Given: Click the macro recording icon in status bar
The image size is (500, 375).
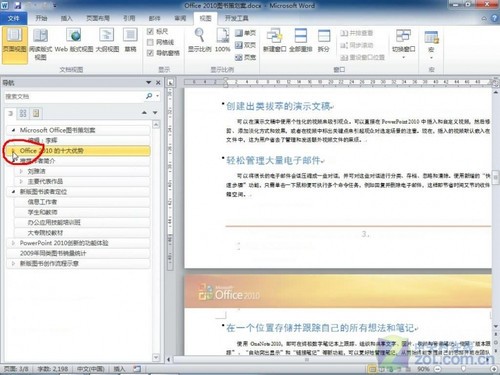Looking at the screenshot, I should pyautogui.click(x=137, y=369).
